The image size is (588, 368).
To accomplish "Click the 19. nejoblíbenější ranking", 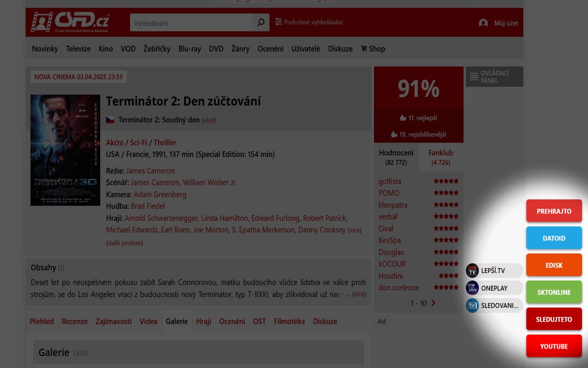I will click(x=418, y=134).
